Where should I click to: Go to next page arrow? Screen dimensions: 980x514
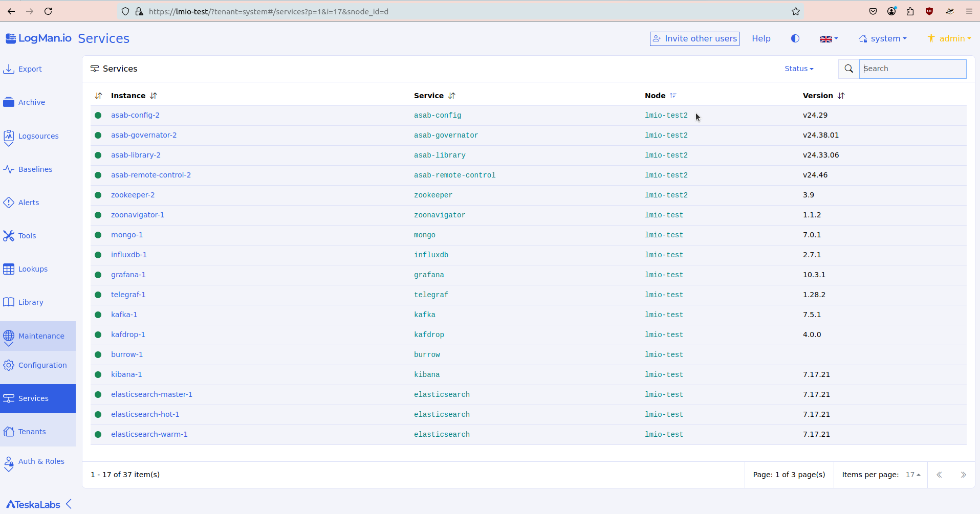tap(963, 475)
